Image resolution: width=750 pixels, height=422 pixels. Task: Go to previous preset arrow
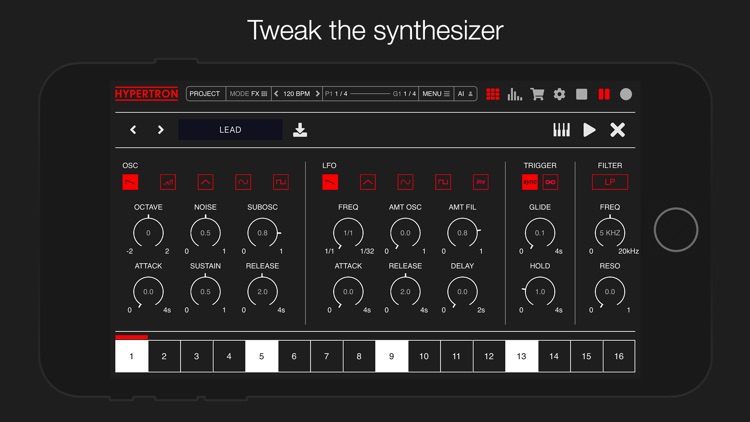pos(133,130)
